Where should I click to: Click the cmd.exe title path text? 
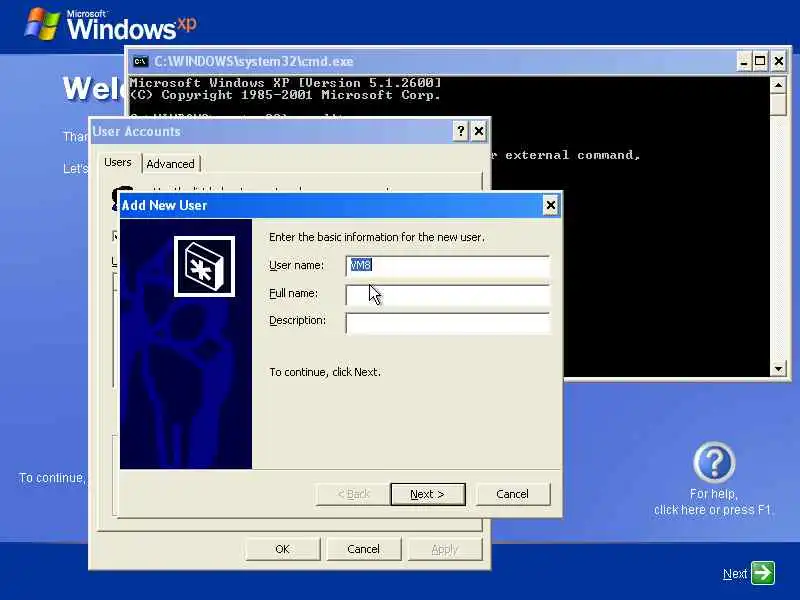coord(254,62)
